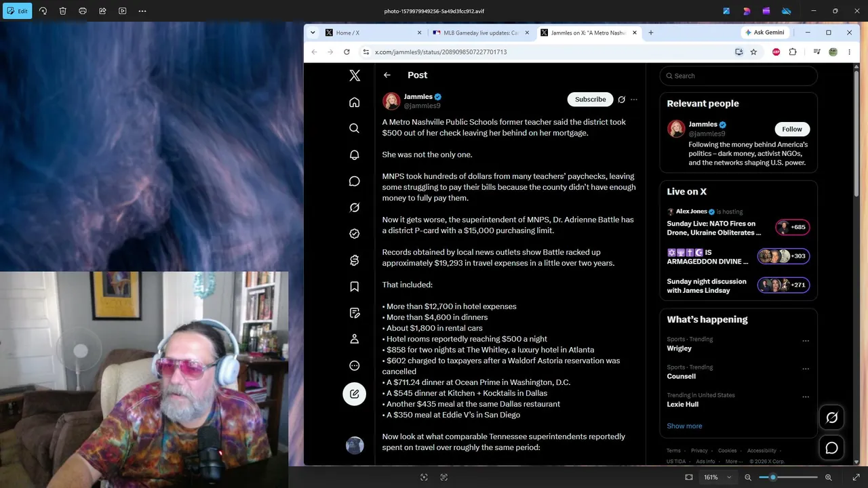Enter full screen in Photos
868x488 pixels.
[x=856, y=477]
